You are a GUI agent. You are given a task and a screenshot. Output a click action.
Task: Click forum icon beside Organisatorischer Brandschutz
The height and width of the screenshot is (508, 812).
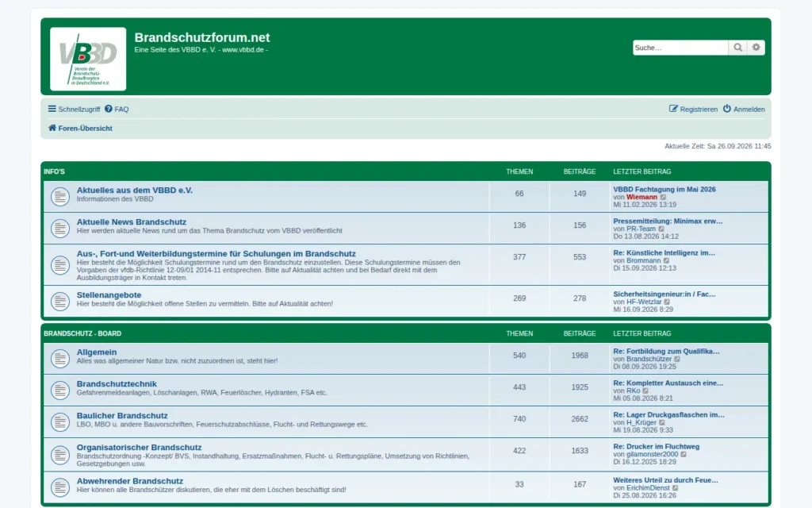point(60,455)
